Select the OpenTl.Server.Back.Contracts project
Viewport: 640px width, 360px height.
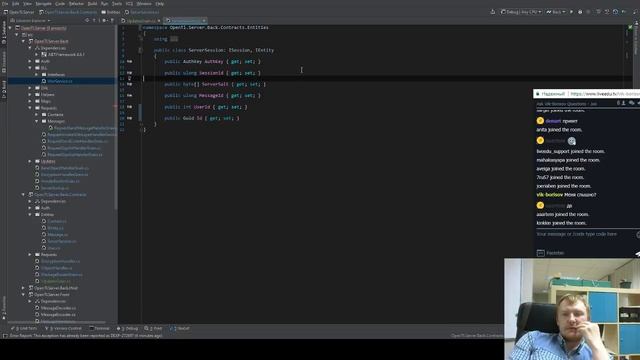point(60,195)
